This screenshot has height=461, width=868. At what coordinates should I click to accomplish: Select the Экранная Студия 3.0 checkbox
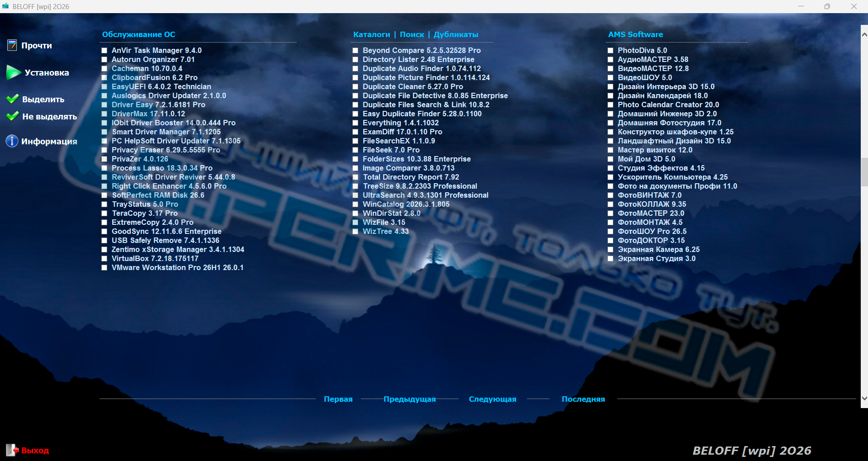coord(611,259)
